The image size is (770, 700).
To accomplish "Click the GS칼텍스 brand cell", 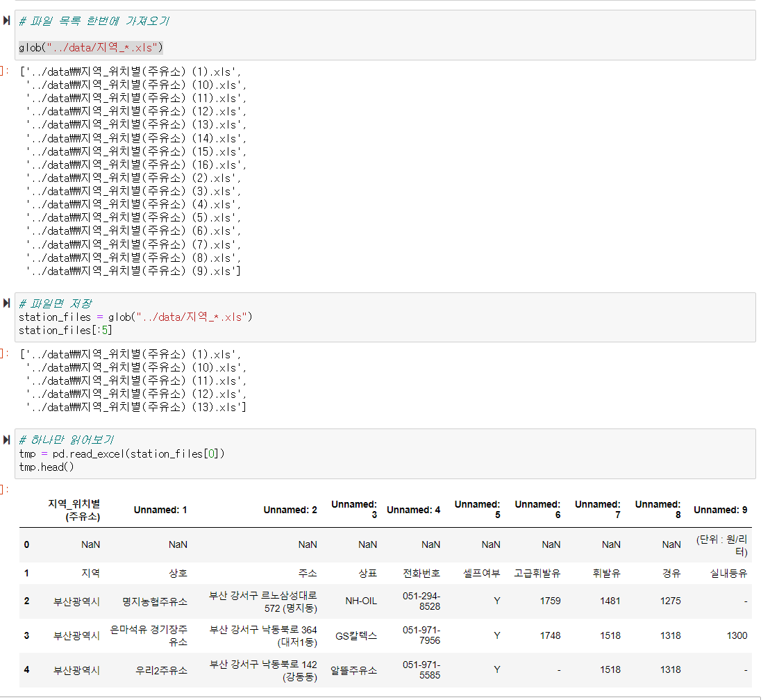I will click(x=356, y=635).
